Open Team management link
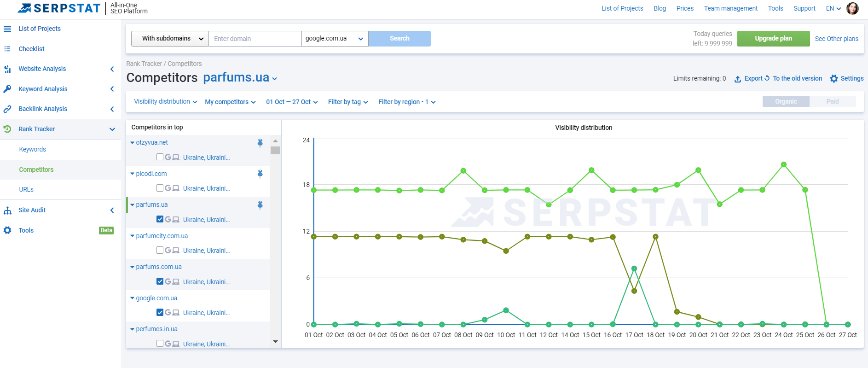The height and width of the screenshot is (368, 868). 730,8
